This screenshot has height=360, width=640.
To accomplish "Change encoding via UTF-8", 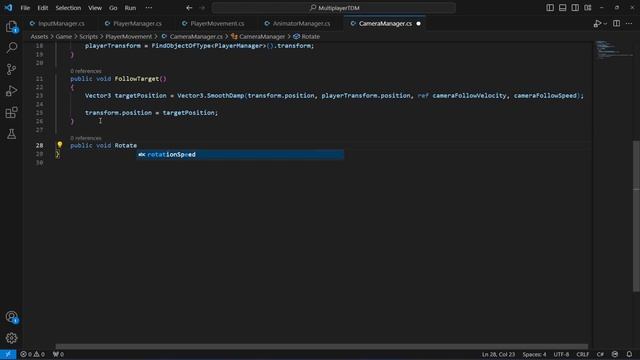I will click(561, 354).
